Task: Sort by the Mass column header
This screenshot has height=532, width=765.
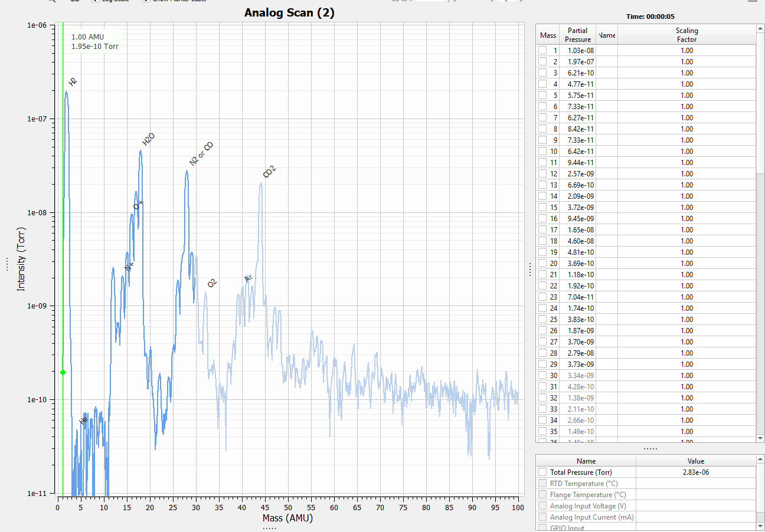Action: 548,35
